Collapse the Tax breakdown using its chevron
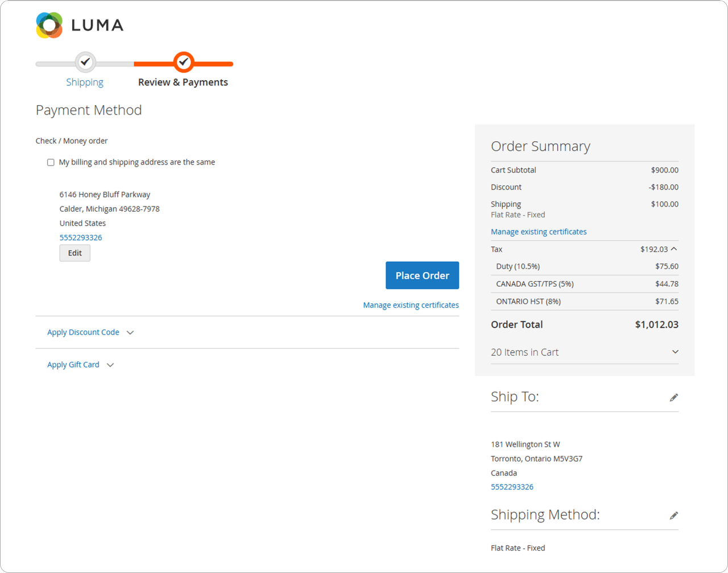The height and width of the screenshot is (573, 728). click(x=675, y=249)
